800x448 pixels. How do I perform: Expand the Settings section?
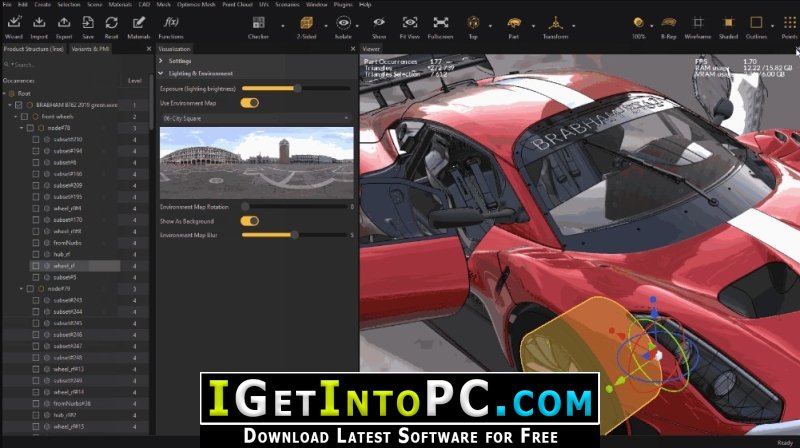click(x=161, y=61)
